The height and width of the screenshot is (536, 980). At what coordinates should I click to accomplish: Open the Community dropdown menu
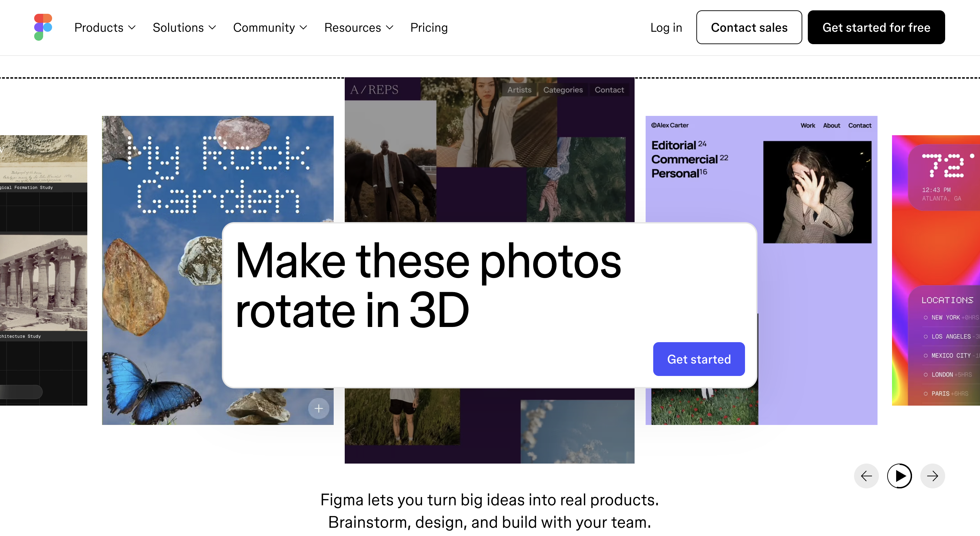pyautogui.click(x=270, y=27)
